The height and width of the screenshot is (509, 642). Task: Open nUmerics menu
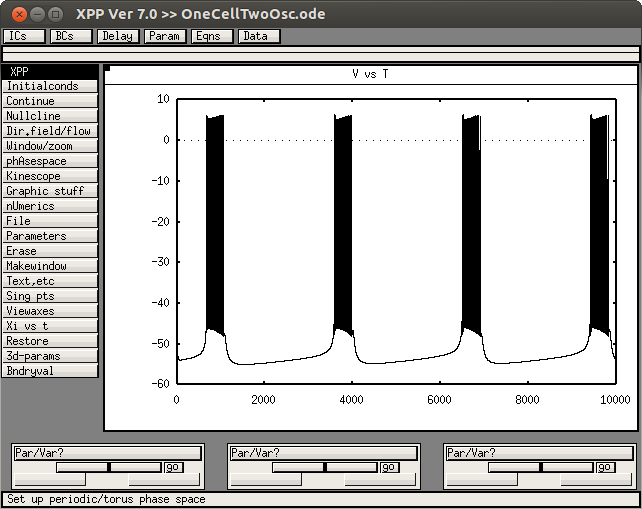(50, 206)
